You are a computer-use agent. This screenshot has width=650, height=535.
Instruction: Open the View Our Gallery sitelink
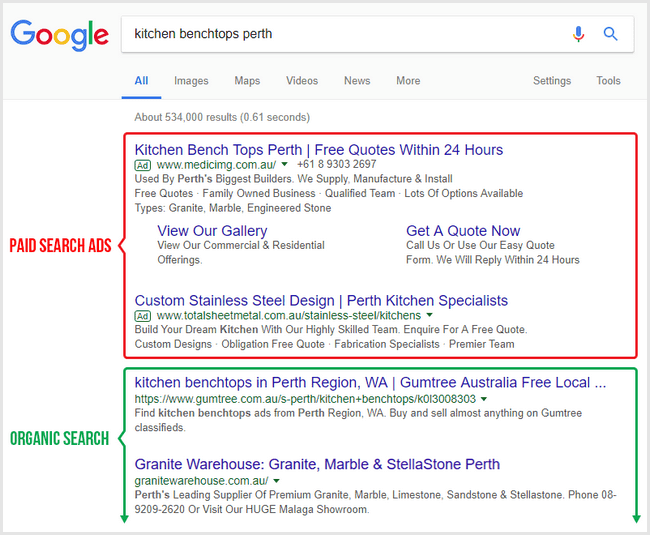[212, 231]
